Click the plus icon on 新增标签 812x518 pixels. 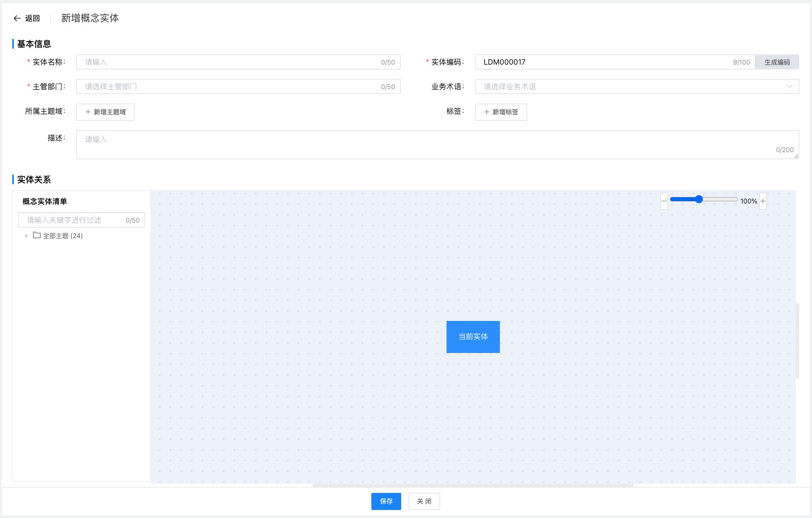(x=487, y=112)
